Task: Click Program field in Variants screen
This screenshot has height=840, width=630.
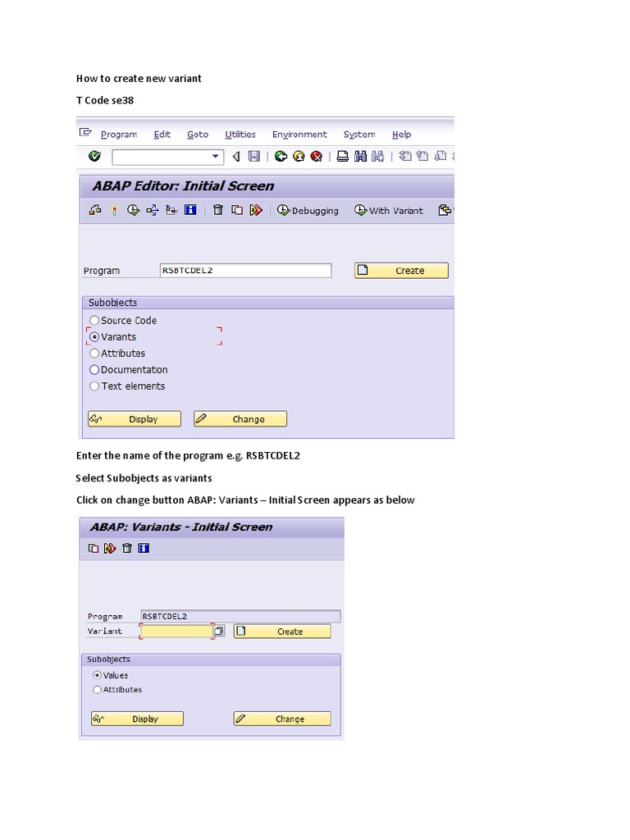Action: [x=240, y=617]
